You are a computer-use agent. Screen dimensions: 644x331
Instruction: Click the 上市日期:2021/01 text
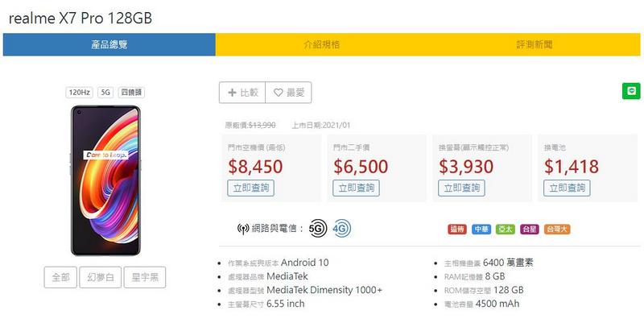(321, 126)
